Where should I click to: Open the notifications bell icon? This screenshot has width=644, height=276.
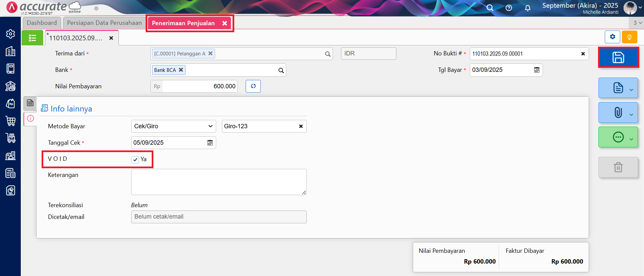pos(528,8)
